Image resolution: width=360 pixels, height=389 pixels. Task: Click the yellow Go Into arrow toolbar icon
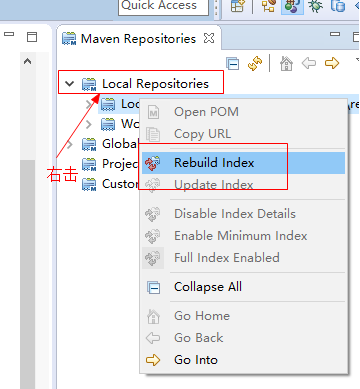point(332,63)
